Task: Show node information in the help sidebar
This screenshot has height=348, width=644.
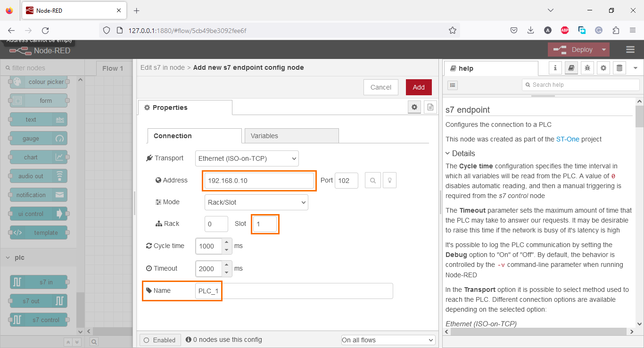Action: 555,68
